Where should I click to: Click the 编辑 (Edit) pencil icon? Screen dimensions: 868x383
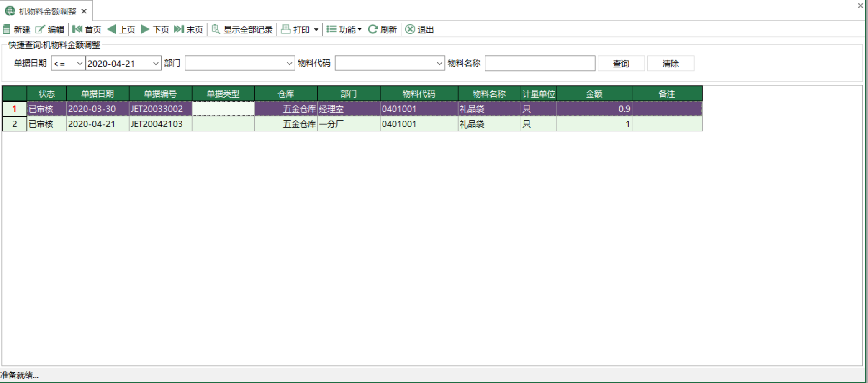click(40, 29)
